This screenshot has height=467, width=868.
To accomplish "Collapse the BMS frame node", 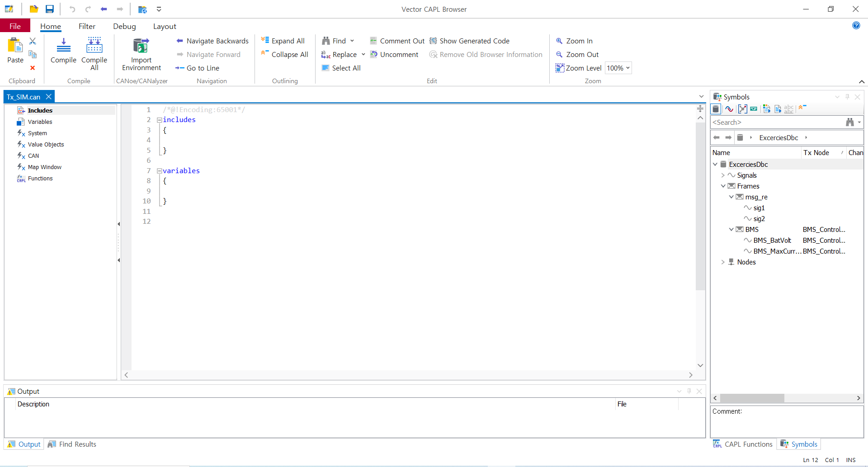I will [731, 230].
